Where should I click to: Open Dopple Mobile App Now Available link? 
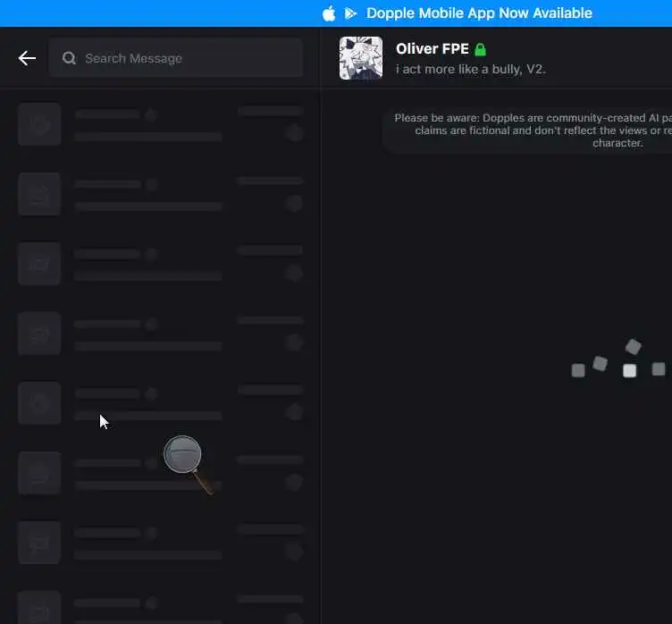click(479, 13)
